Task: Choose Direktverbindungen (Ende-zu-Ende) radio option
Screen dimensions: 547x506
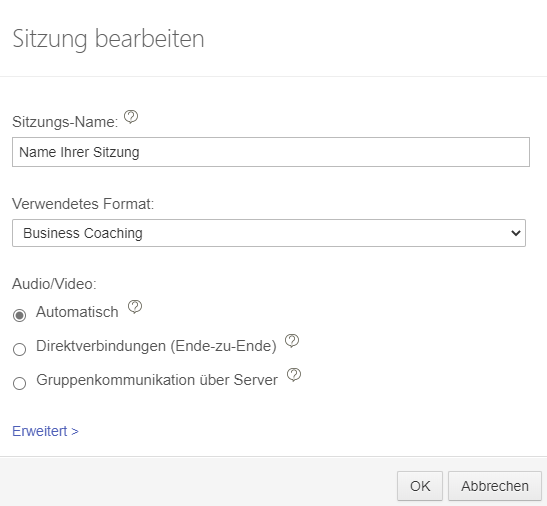Action: pos(20,349)
